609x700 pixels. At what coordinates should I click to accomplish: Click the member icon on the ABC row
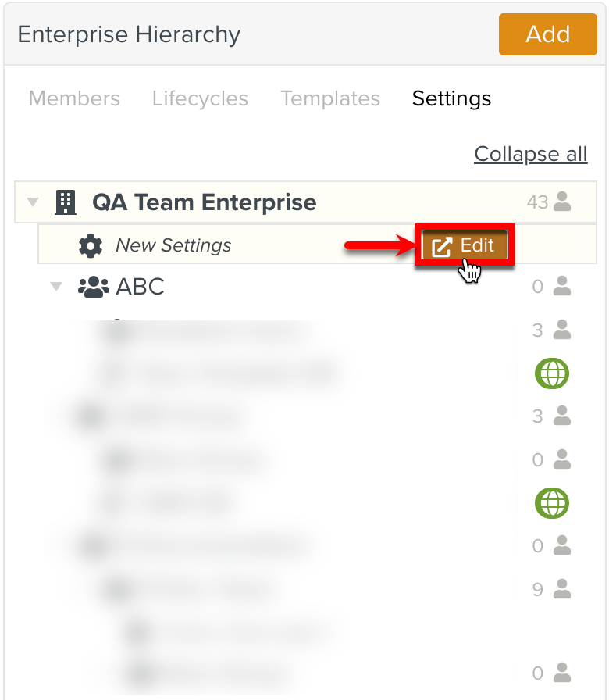pyautogui.click(x=561, y=287)
